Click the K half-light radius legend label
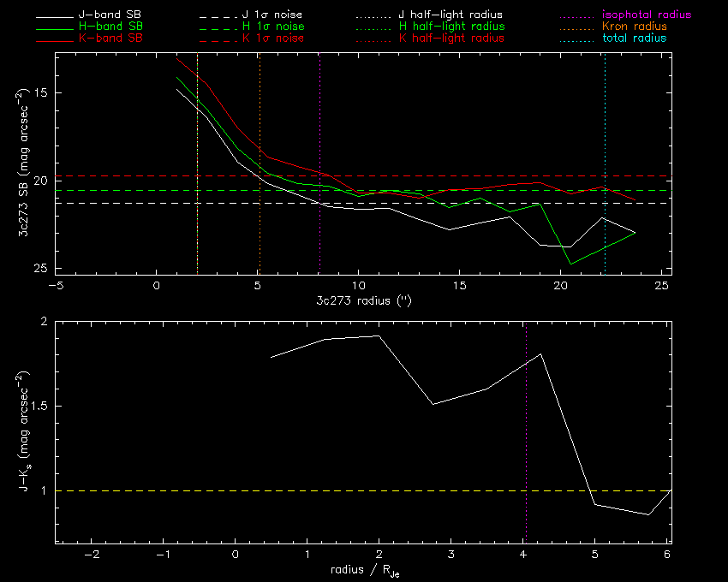This screenshot has width=728, height=582. [x=451, y=39]
